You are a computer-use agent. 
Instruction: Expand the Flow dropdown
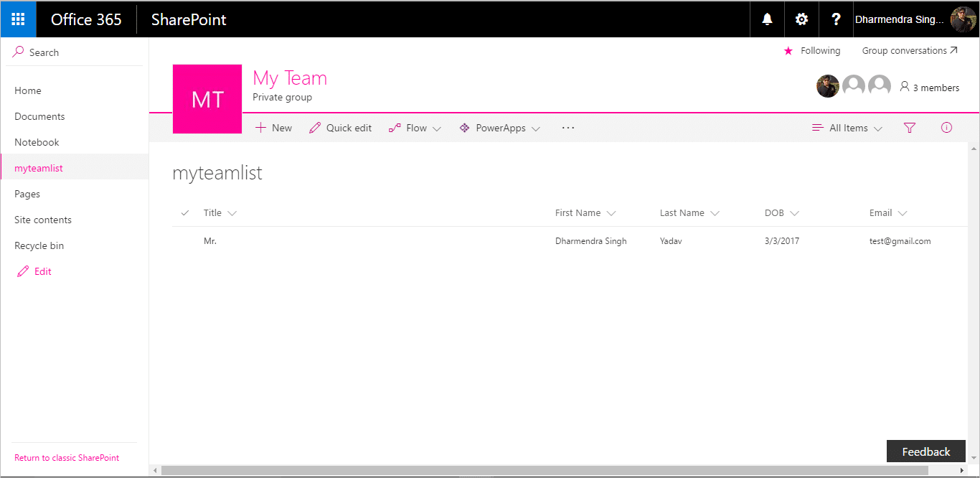[415, 128]
